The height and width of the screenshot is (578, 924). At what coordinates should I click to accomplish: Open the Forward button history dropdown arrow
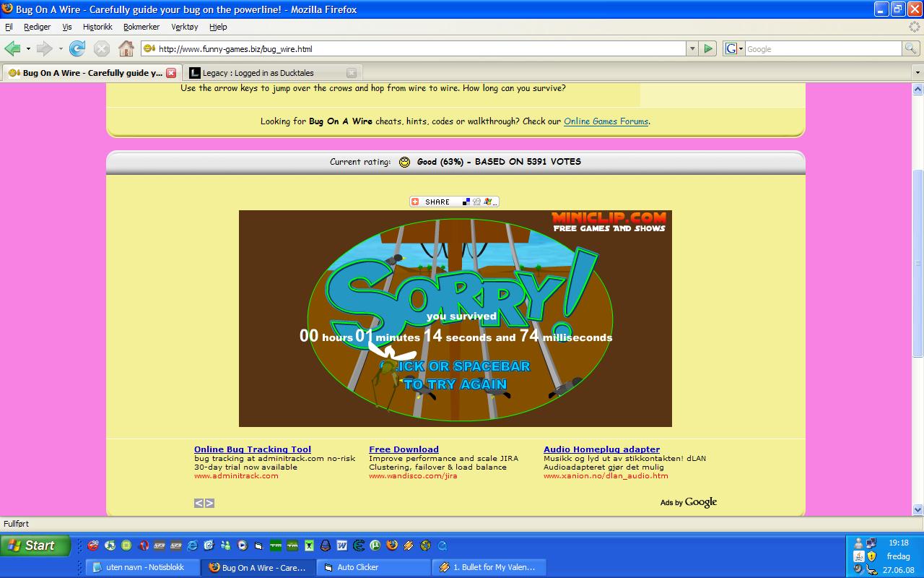pos(61,49)
